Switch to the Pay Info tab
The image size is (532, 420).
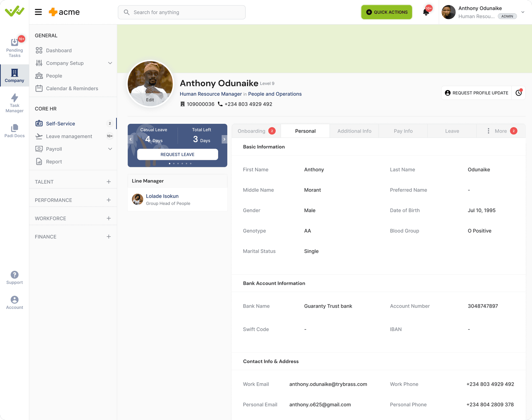coord(403,131)
